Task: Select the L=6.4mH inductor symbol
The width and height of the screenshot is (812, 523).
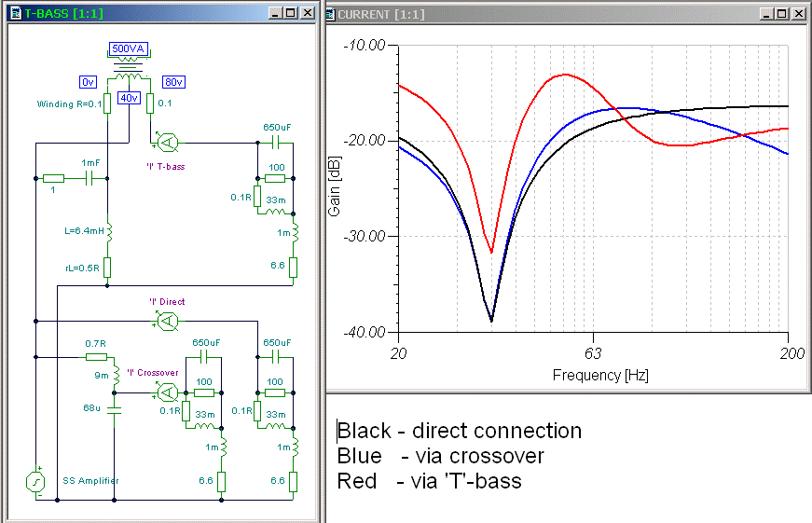Action: (x=109, y=232)
